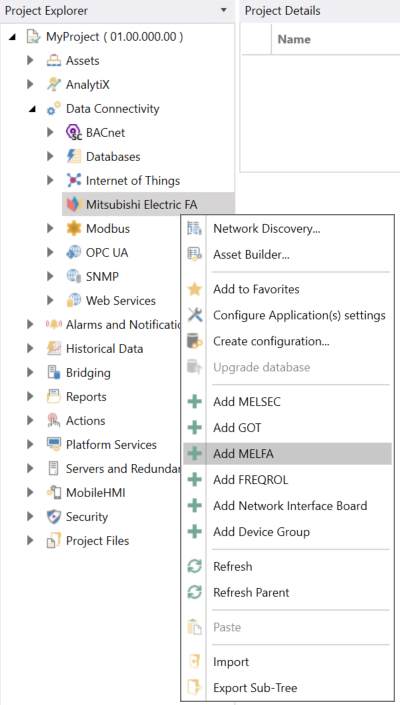This screenshot has width=400, height=705.
Task: Click the Import icon in context menu
Action: (195, 662)
